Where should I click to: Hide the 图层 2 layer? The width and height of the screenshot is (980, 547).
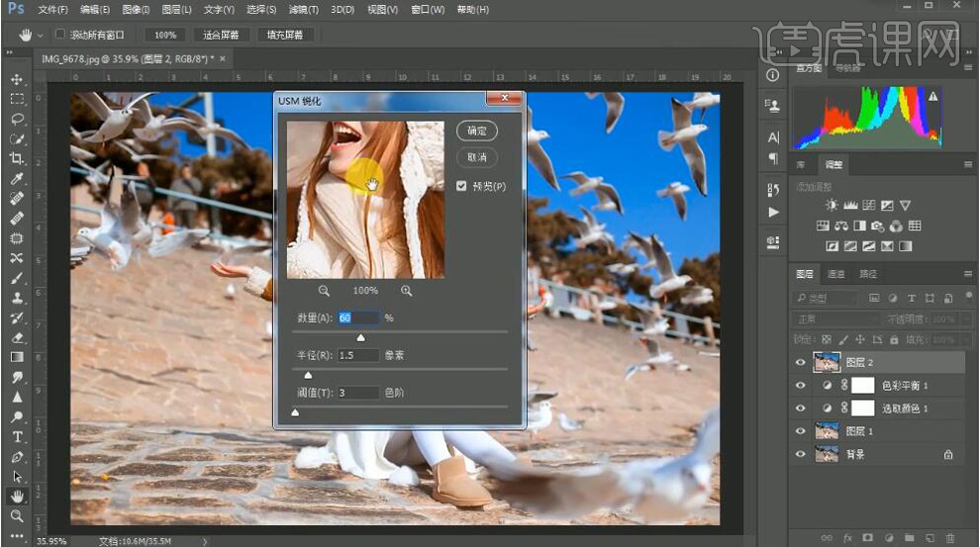(801, 363)
